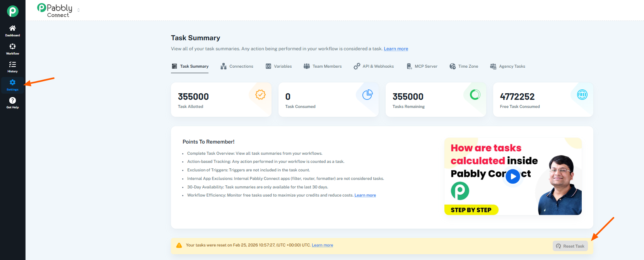Viewport: 644px width, 260px height.
Task: Switch to the Time Zone tab
Action: pos(464,67)
